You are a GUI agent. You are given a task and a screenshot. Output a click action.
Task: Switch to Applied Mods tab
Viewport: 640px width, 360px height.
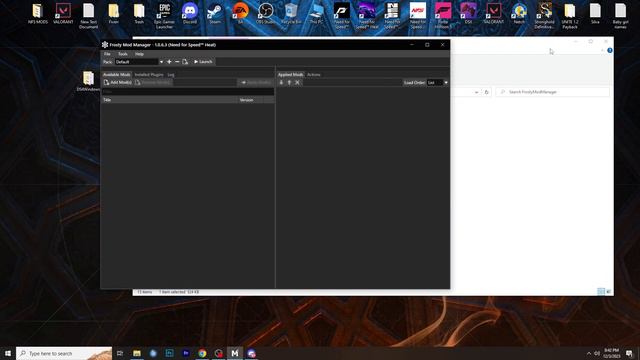290,75
